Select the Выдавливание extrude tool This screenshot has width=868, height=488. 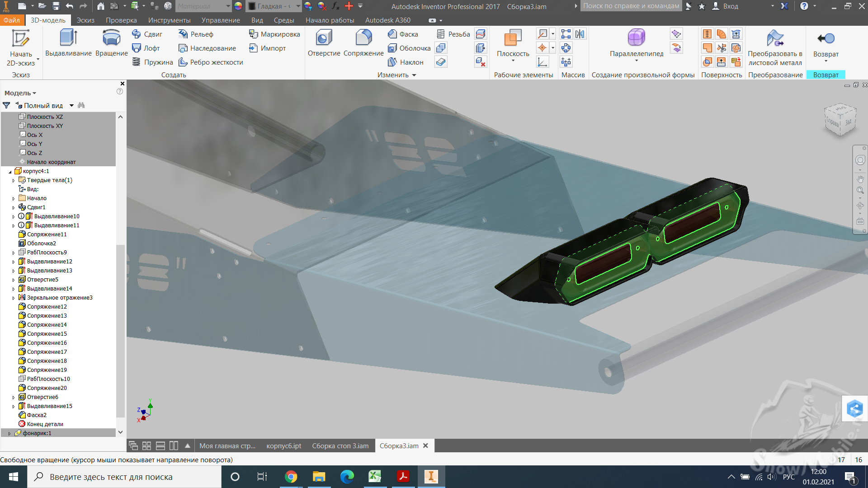pyautogui.click(x=68, y=43)
